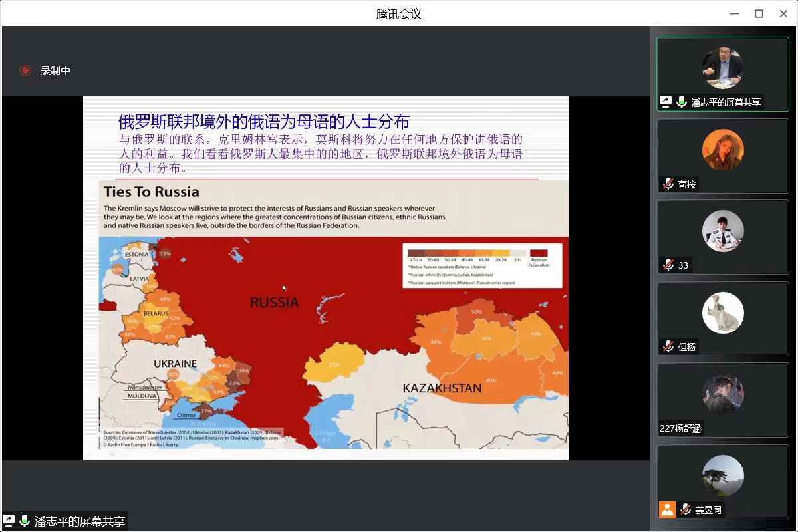Image resolution: width=798 pixels, height=532 pixels.
Task: Click the muted microphone icon beside 33
Action: pyautogui.click(x=668, y=265)
